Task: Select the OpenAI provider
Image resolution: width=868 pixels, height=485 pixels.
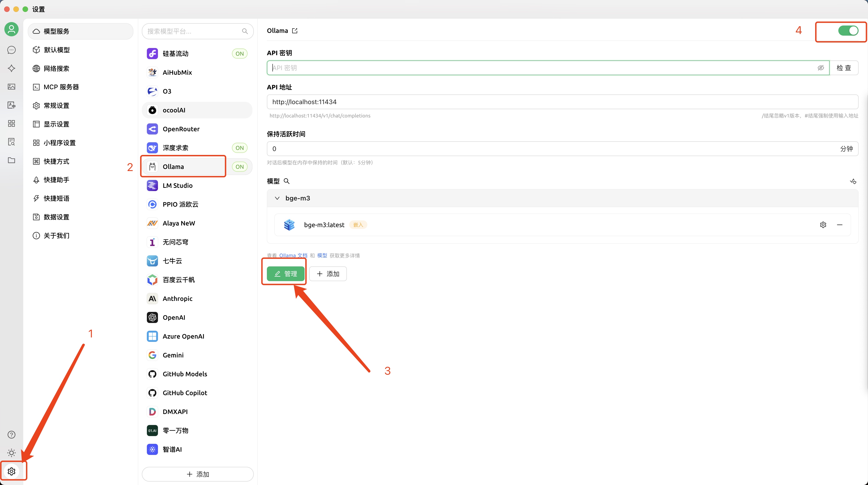Action: click(x=197, y=317)
